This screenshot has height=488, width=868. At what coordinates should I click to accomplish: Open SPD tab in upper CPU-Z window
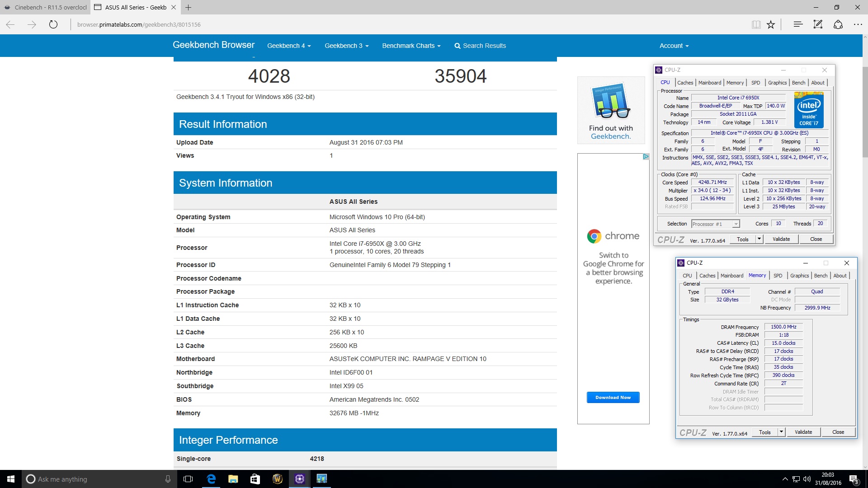(755, 83)
